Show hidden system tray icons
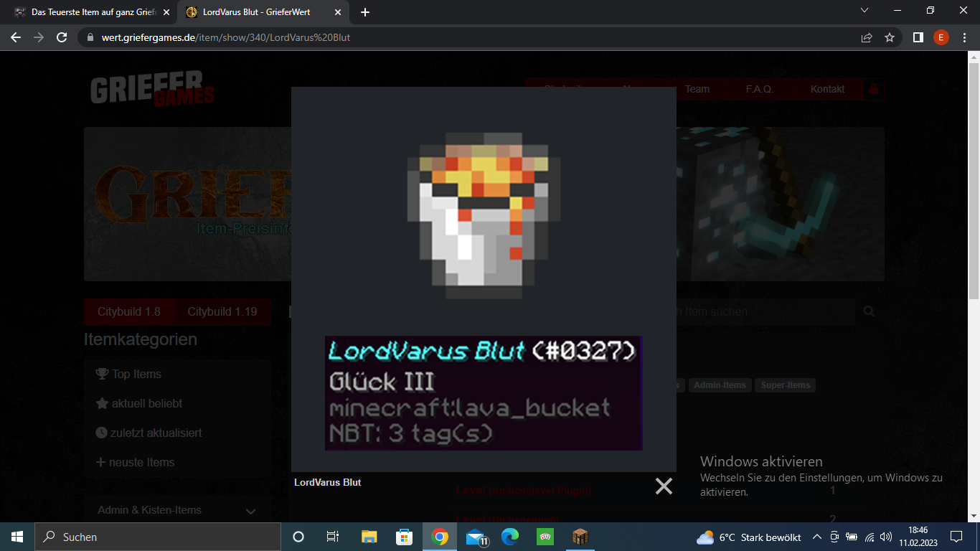The width and height of the screenshot is (980, 551). 816,537
